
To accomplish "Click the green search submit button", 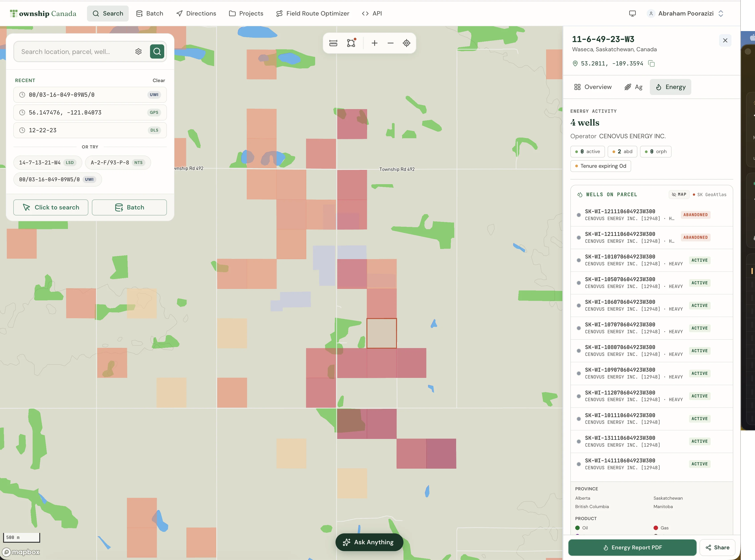I will click(x=157, y=51).
